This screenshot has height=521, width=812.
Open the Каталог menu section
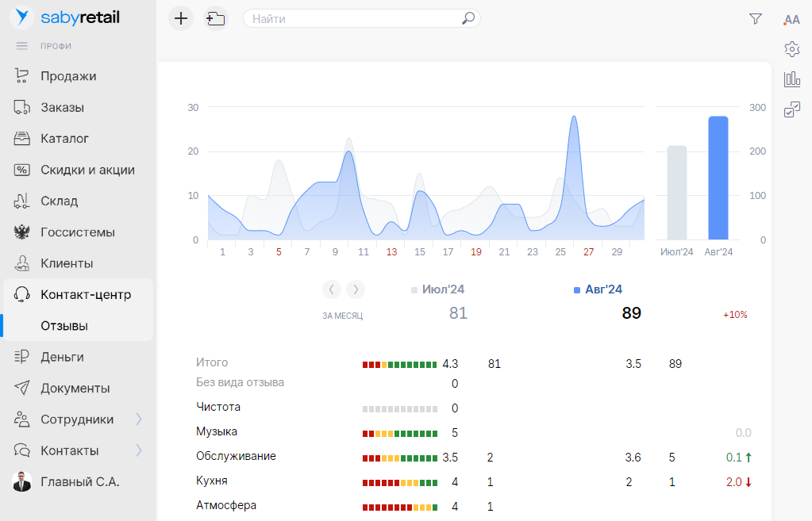pyautogui.click(x=64, y=139)
